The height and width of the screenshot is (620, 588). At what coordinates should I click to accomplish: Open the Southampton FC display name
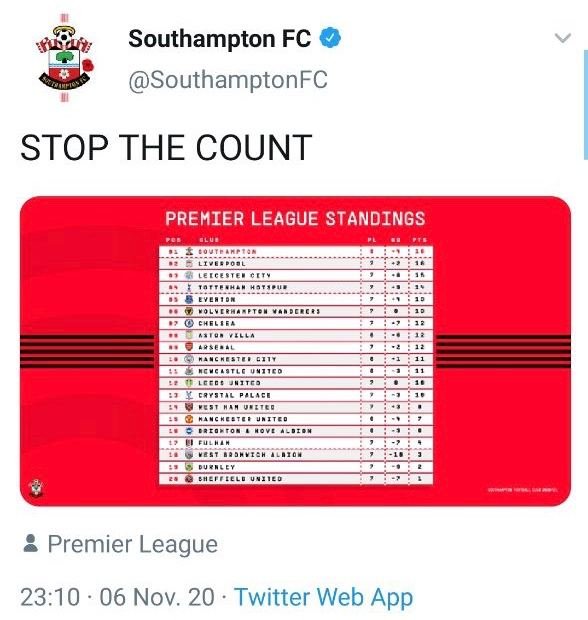click(x=220, y=39)
